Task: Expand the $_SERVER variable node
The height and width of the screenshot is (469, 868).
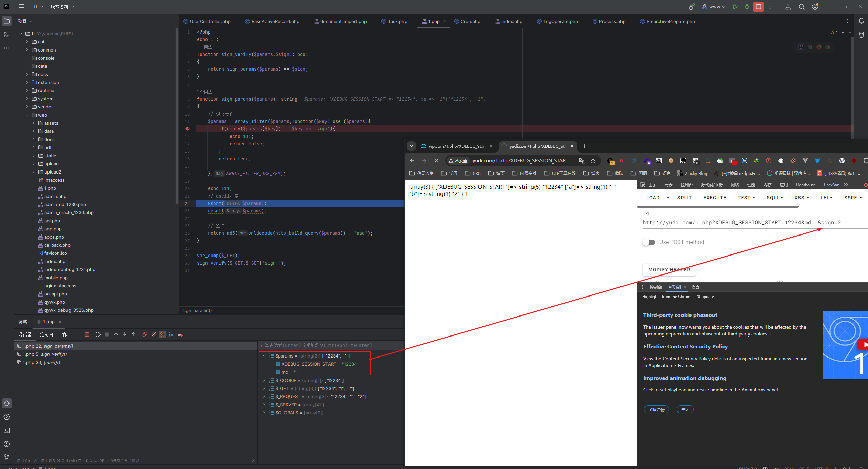Action: pyautogui.click(x=264, y=405)
